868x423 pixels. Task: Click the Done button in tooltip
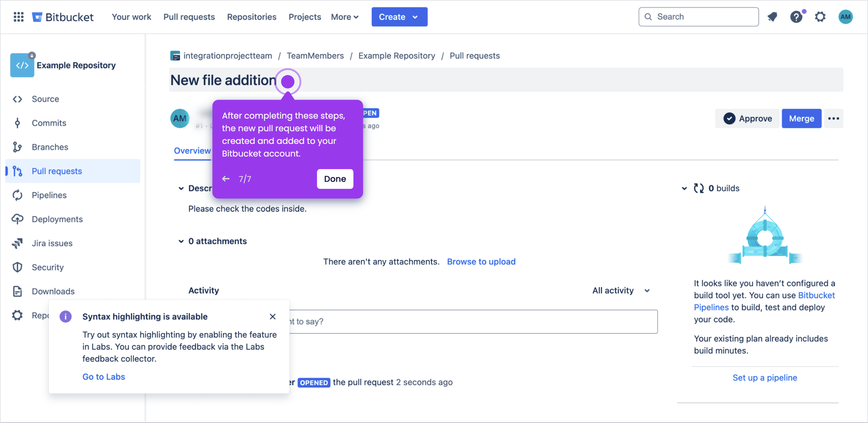[x=335, y=179]
